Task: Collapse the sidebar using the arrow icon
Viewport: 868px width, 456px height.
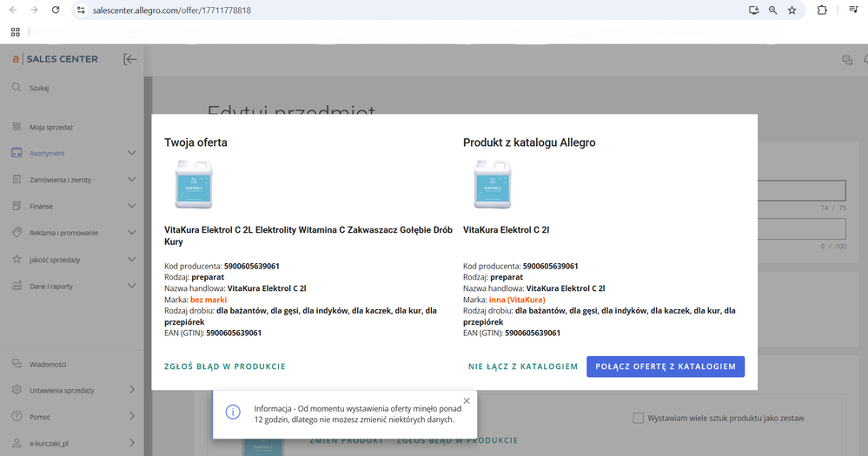Action: pyautogui.click(x=130, y=59)
